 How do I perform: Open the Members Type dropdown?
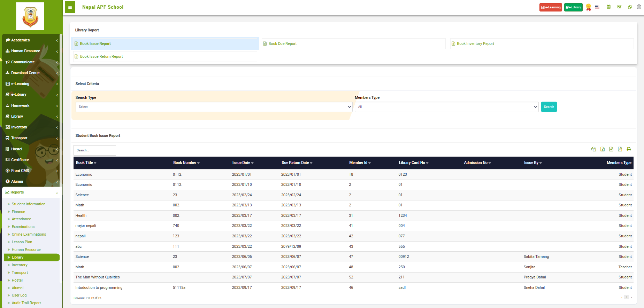point(446,107)
